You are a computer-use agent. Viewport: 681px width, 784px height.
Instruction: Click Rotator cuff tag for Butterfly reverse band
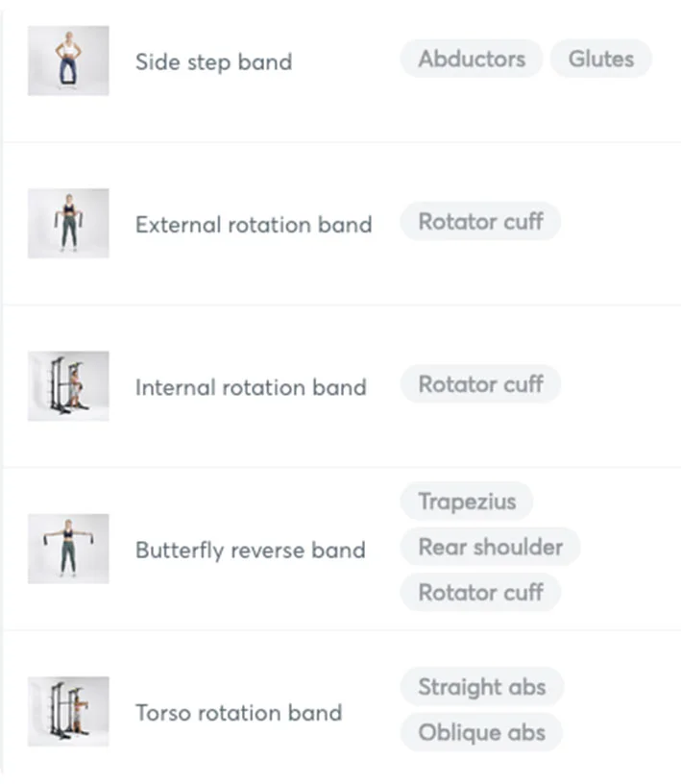[480, 592]
